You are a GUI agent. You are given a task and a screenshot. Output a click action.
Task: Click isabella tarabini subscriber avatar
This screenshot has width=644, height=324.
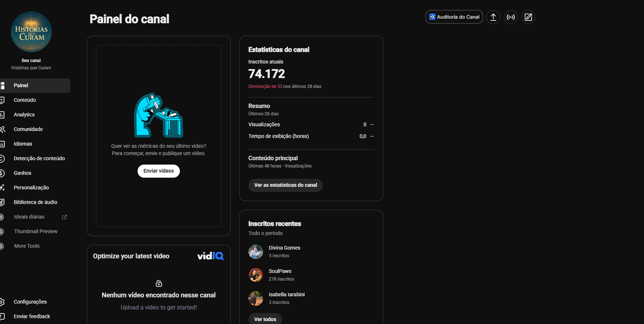[256, 298]
